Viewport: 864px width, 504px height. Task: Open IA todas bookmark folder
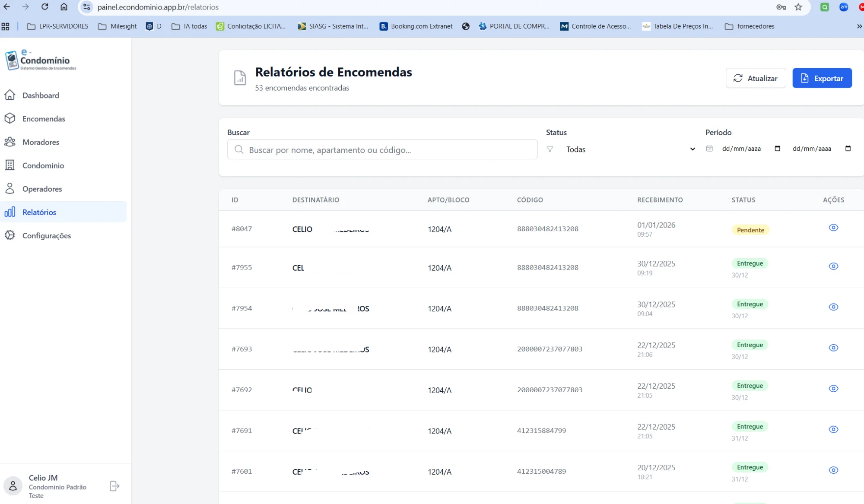[x=189, y=26]
